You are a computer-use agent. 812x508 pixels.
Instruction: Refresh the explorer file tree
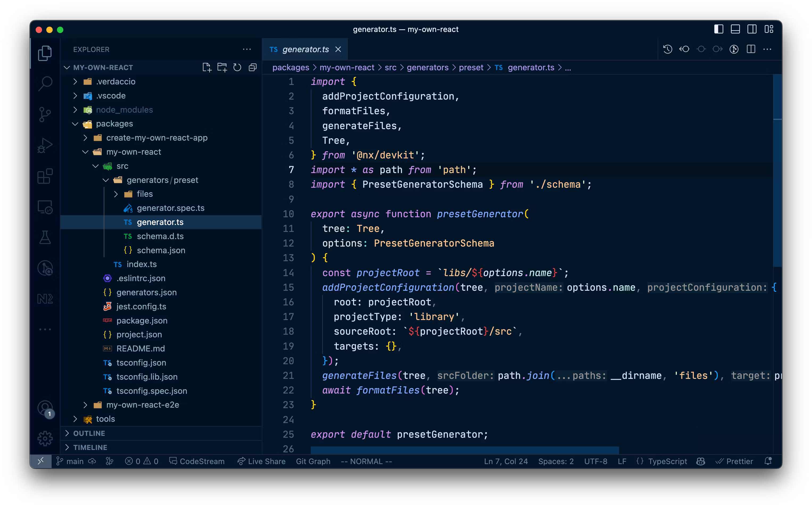(237, 68)
